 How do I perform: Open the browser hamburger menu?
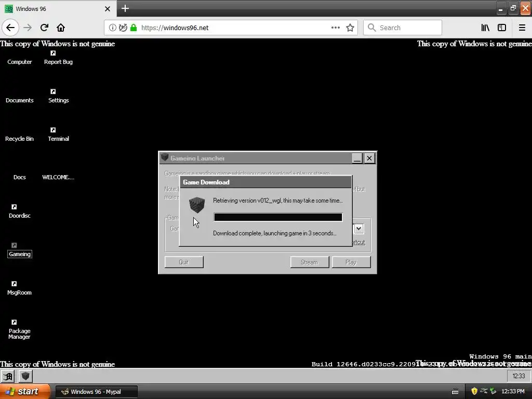pyautogui.click(x=522, y=28)
